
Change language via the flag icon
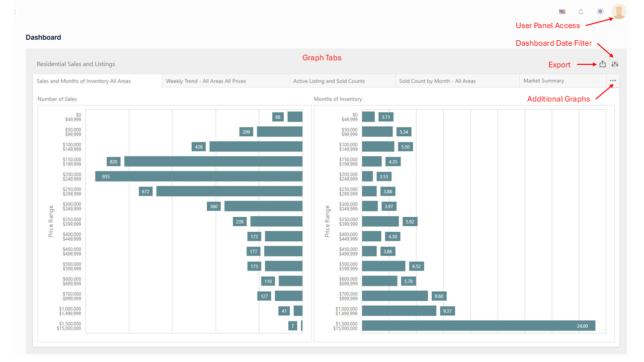pyautogui.click(x=561, y=11)
